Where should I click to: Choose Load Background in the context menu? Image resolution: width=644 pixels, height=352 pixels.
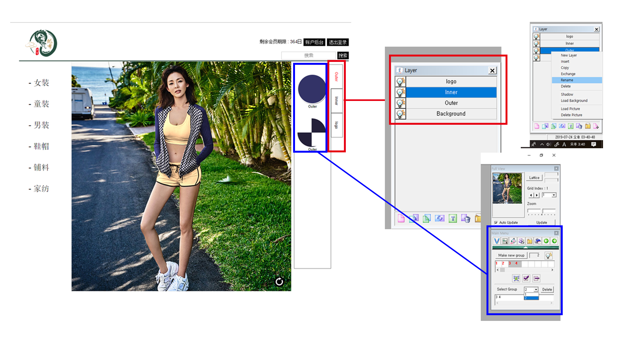coord(574,101)
